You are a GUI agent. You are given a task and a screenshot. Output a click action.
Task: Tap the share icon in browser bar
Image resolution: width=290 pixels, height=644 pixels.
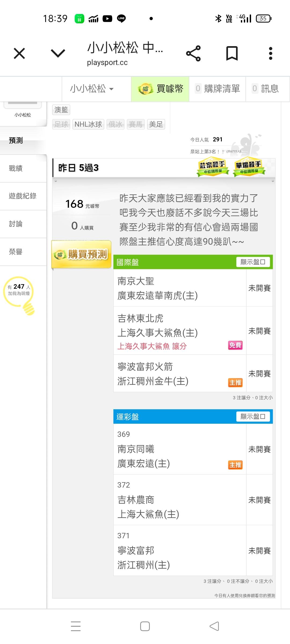coord(193,53)
